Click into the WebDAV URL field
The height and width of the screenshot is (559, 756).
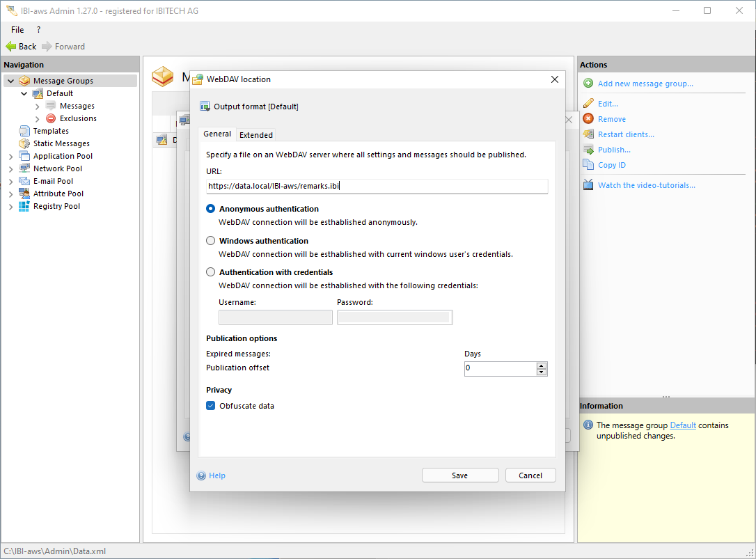click(376, 187)
